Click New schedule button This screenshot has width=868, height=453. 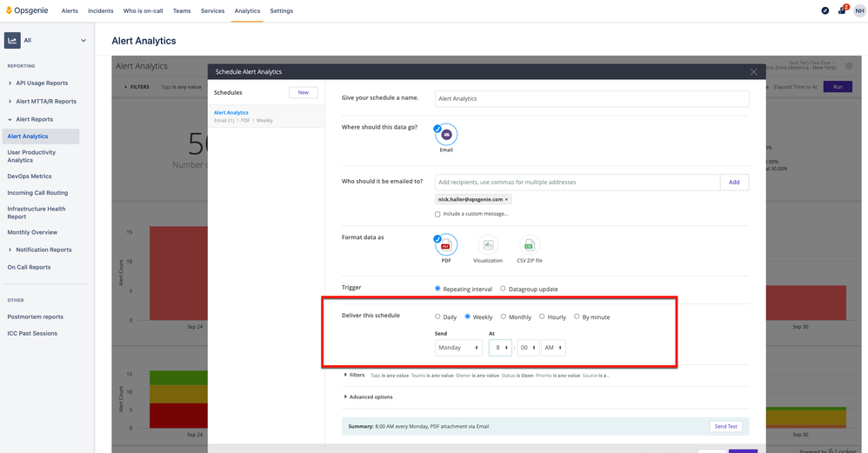pos(304,92)
